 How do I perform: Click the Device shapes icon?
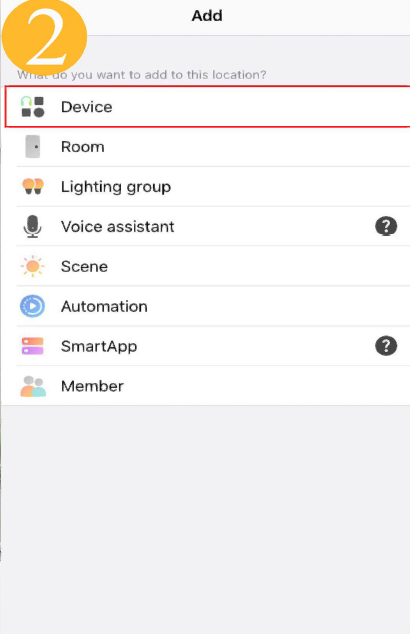pyautogui.click(x=32, y=107)
